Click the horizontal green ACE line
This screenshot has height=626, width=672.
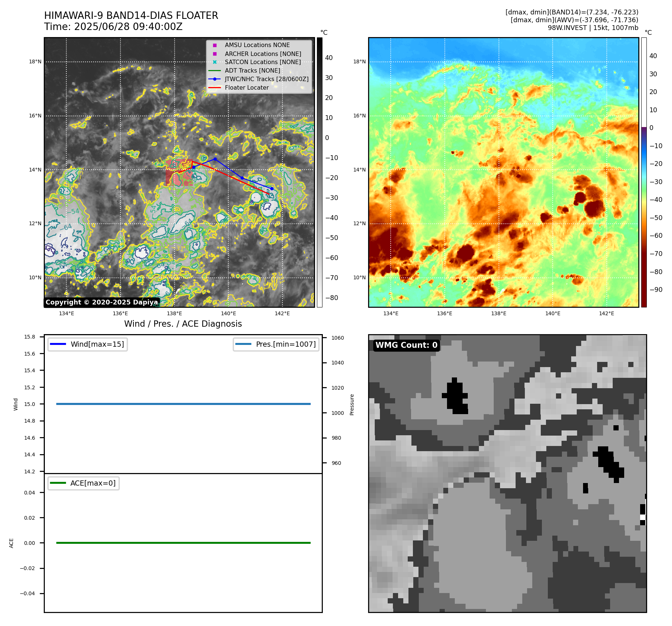[x=183, y=543]
